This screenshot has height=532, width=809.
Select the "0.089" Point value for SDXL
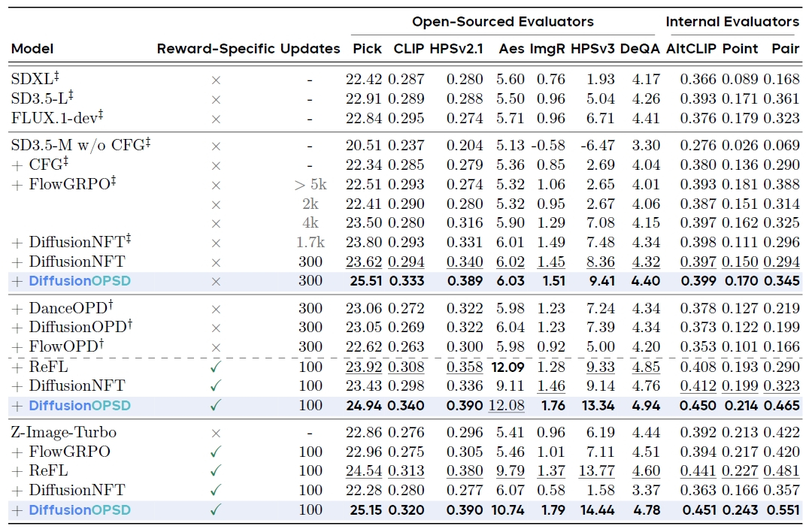coord(740,79)
